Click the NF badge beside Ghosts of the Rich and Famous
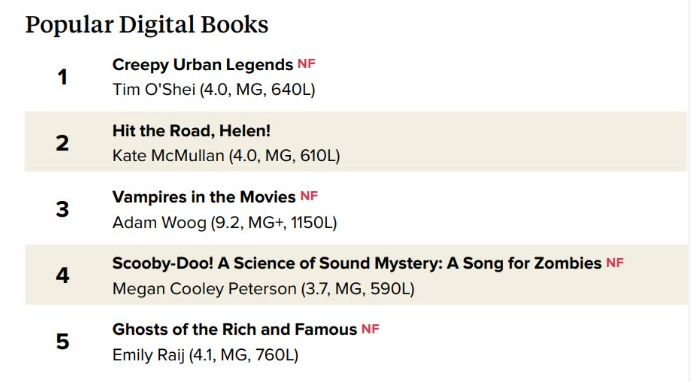Viewport: 691px width, 382px height. click(370, 329)
